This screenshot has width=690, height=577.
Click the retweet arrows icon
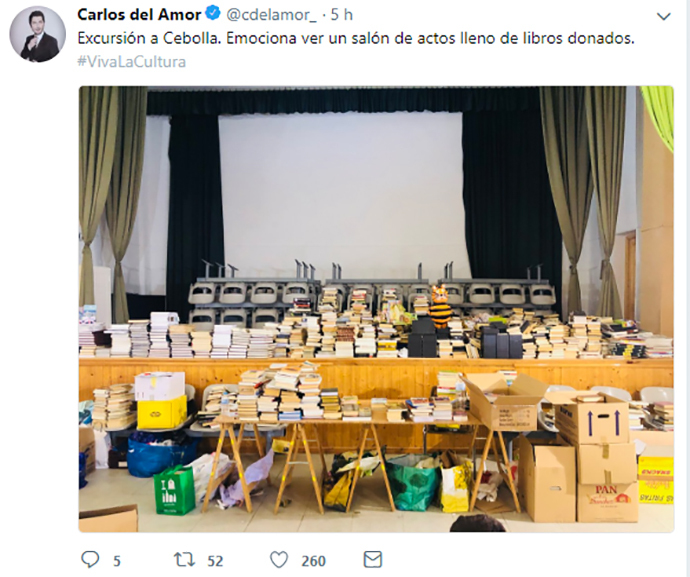click(184, 560)
